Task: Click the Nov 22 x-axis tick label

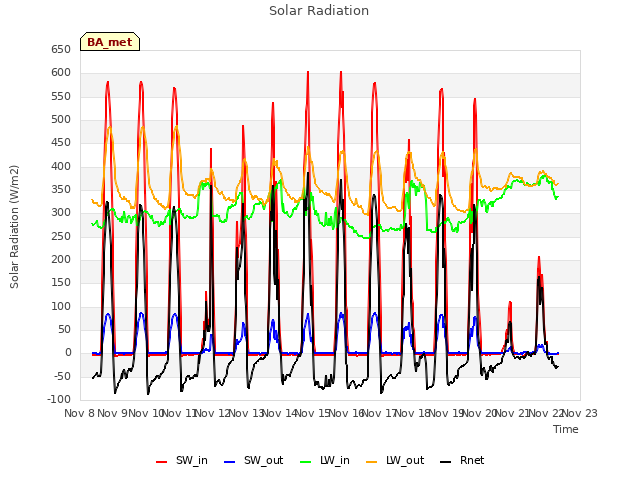Action: (547, 413)
